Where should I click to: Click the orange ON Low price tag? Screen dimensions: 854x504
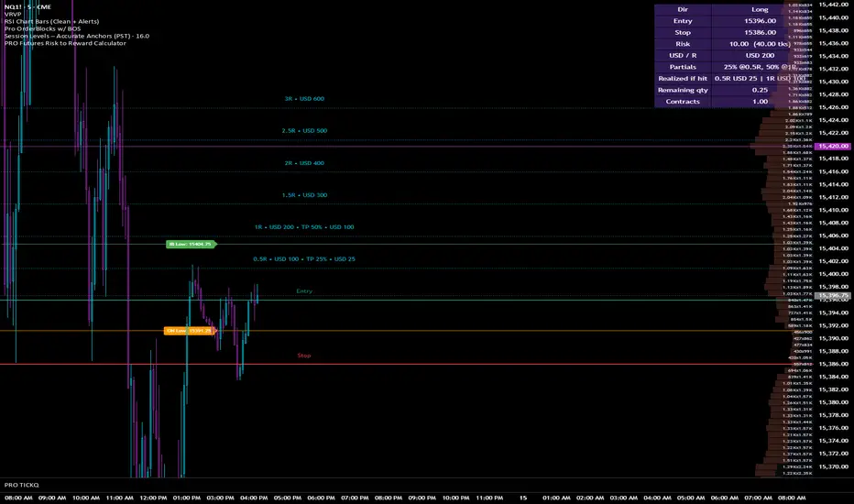[x=188, y=331]
